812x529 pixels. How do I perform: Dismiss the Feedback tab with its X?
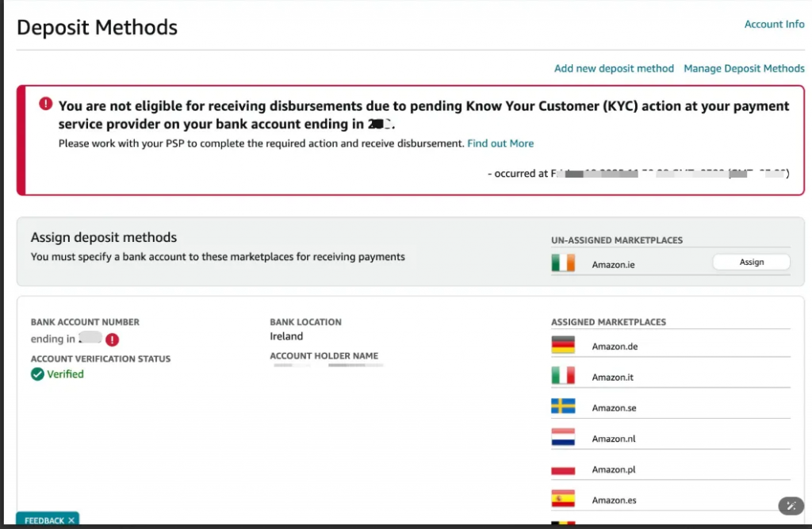pyautogui.click(x=71, y=520)
